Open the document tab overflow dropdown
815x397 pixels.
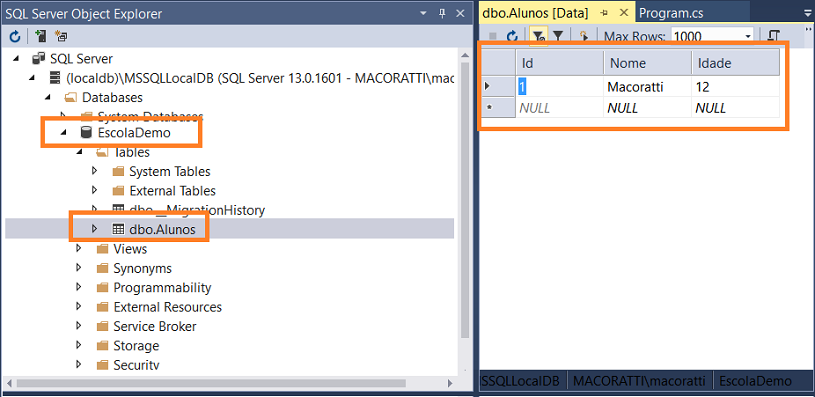[807, 14]
